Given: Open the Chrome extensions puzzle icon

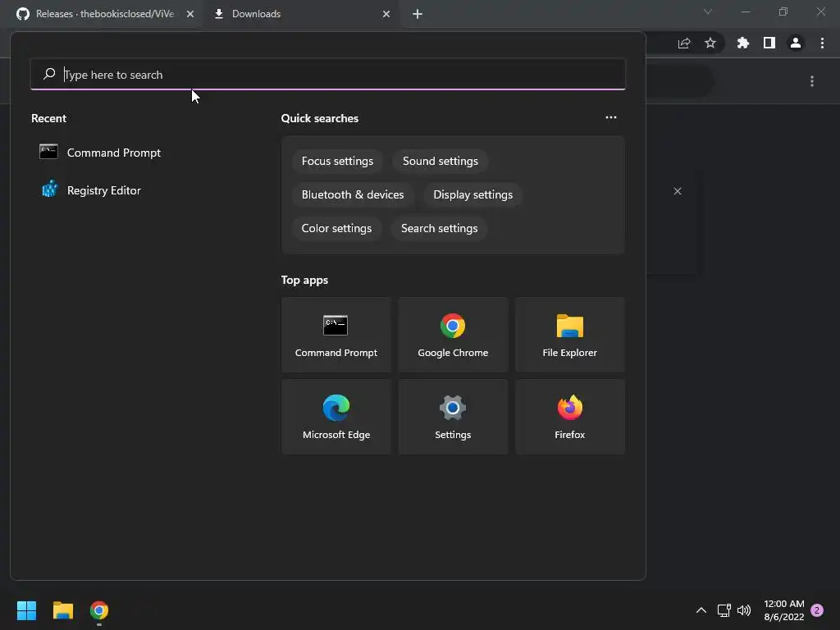Looking at the screenshot, I should (742, 43).
